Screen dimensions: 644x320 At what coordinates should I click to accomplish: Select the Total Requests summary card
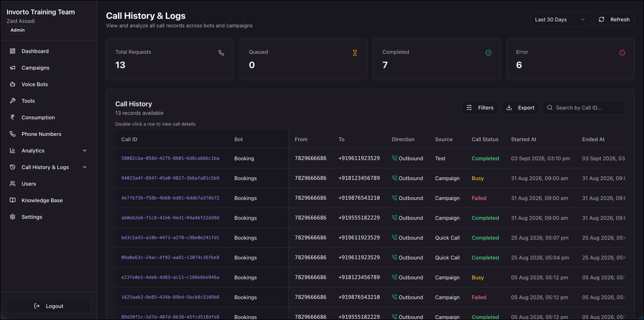pyautogui.click(x=170, y=59)
